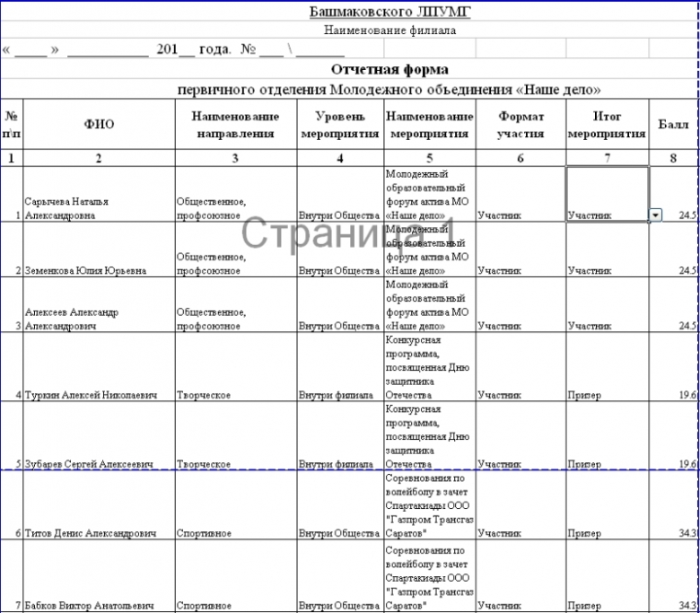700x613 pixels.
Task: Select 'Общественное, профсоюзное' in Алексеев's row
Action: tap(236, 304)
